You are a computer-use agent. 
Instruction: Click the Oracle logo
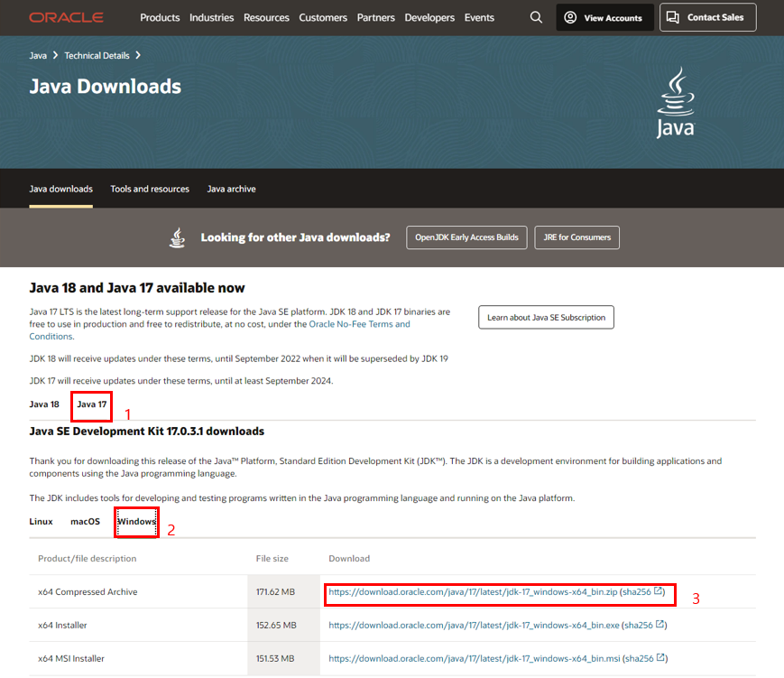[67, 17]
